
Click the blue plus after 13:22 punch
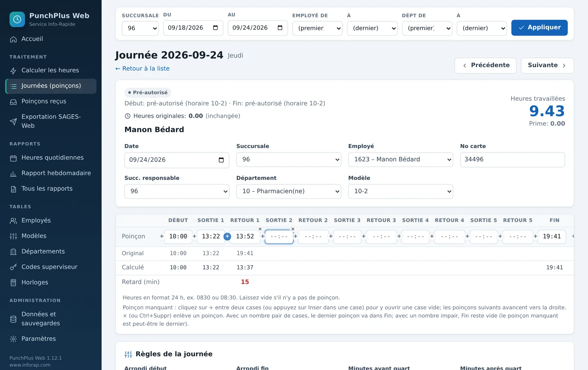coord(227,237)
